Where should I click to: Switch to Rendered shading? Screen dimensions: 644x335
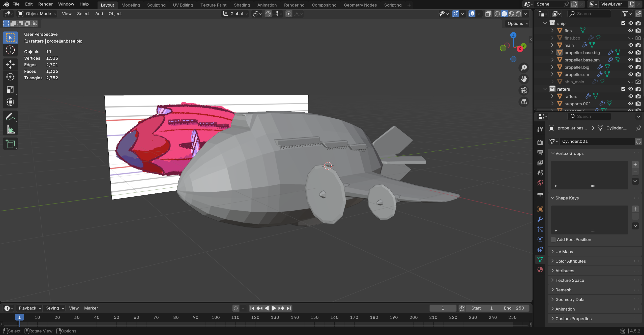(518, 14)
